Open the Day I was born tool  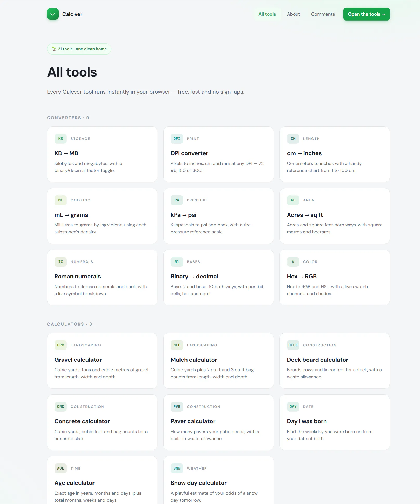point(335,422)
